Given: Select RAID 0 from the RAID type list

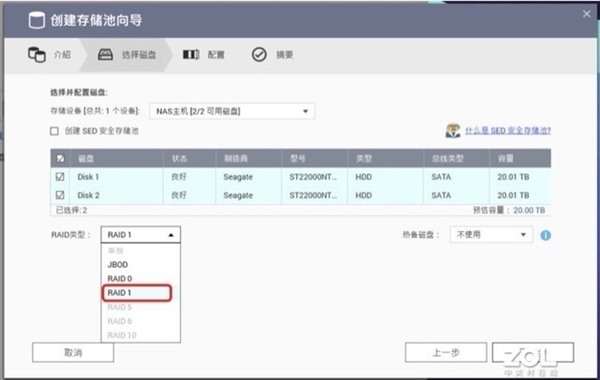Looking at the screenshot, I should (x=120, y=279).
